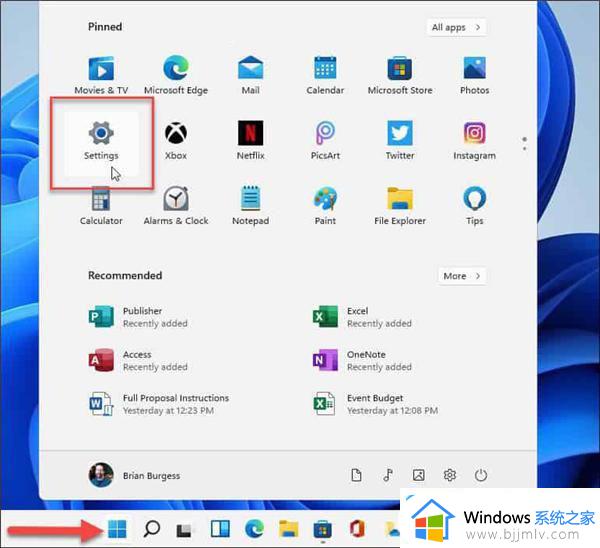Launch the PicsArt app
This screenshot has height=548, width=600.
[x=325, y=139]
